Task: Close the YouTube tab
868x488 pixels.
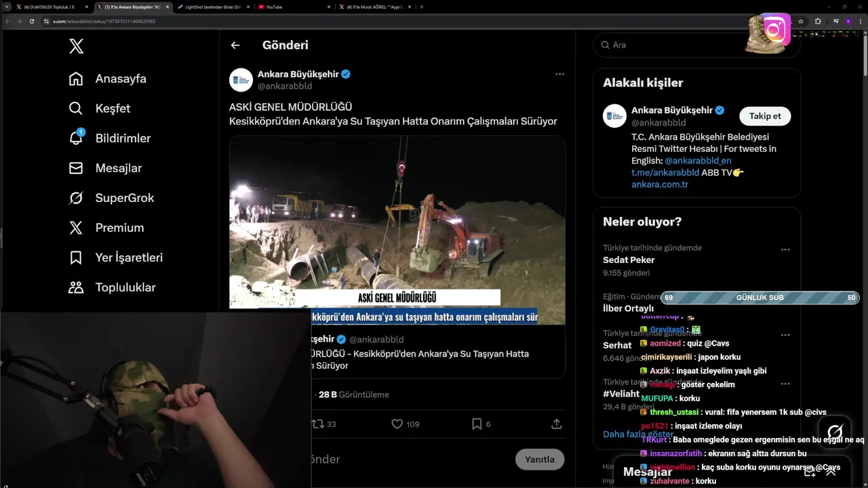Action: (329, 7)
